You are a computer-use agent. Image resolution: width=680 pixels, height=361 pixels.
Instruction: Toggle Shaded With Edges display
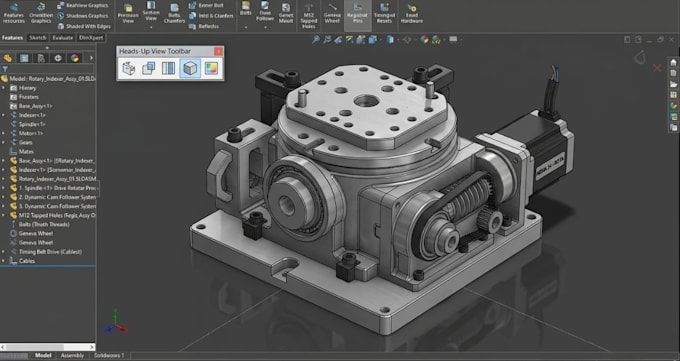pyautogui.click(x=84, y=26)
